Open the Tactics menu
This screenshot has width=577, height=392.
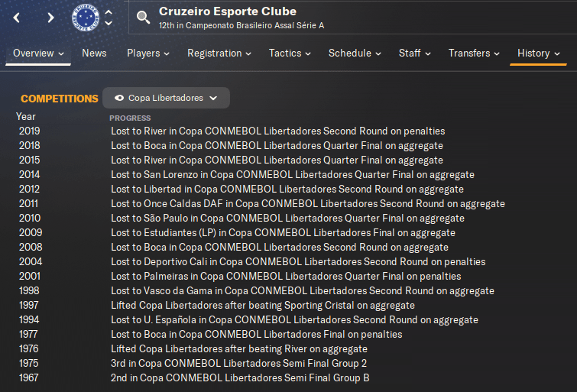290,53
